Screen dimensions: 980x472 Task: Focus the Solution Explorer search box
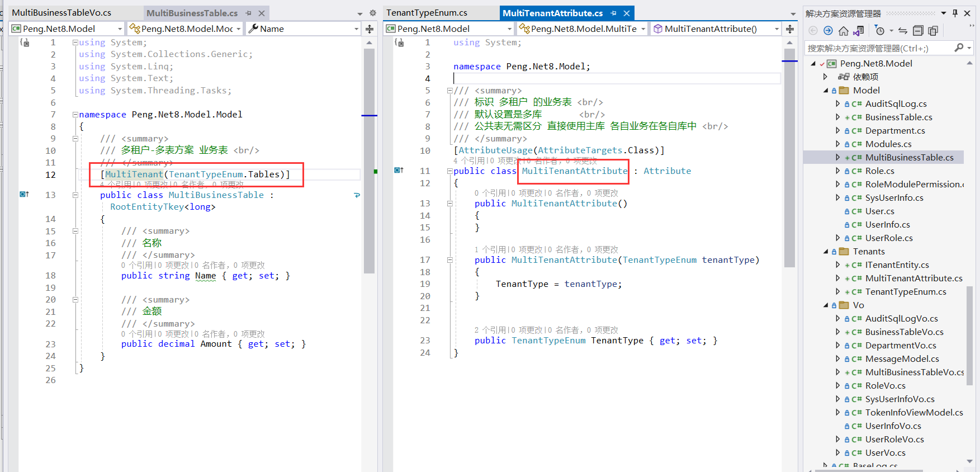(x=879, y=48)
